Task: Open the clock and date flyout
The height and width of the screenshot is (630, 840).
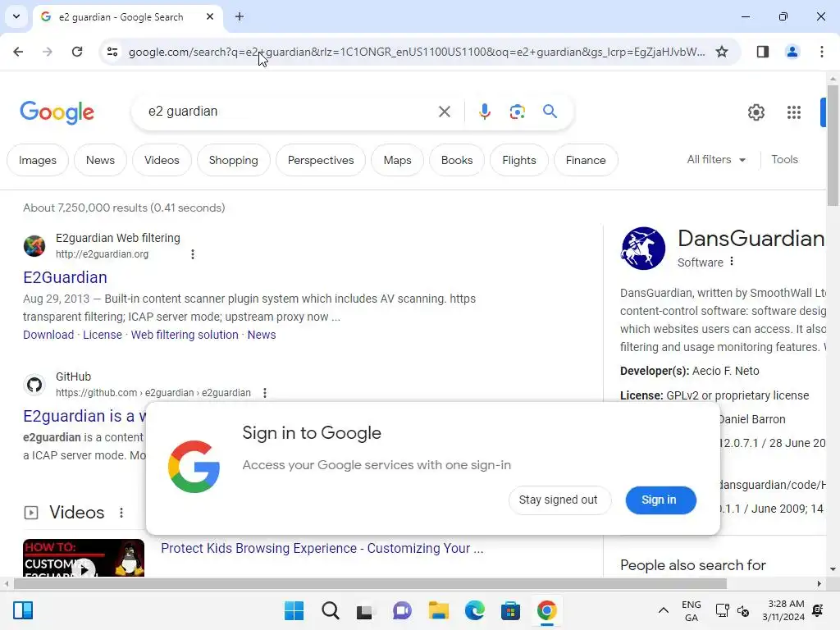Action: click(783, 610)
